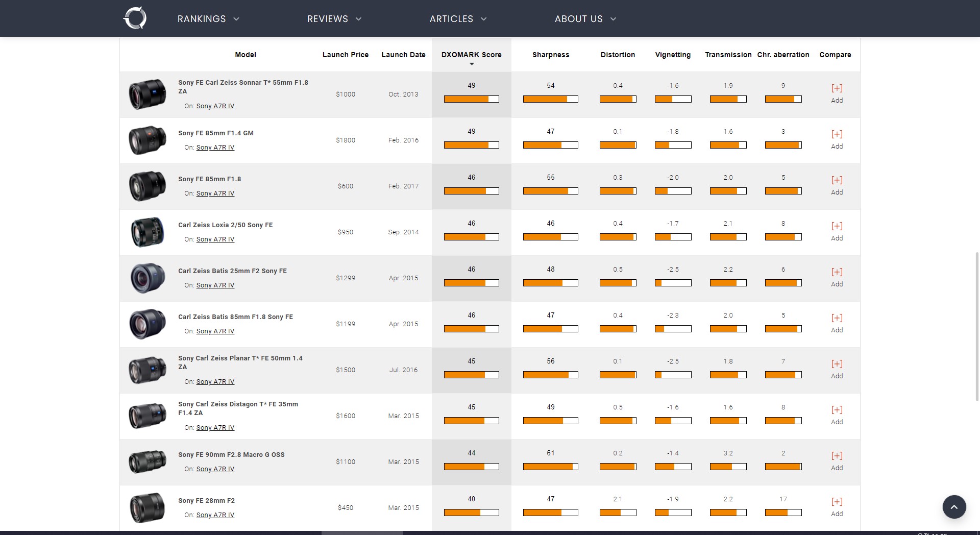Click distortion bar of Sony FE 28mm F2
Screen dimensions: 980x535
coord(618,513)
